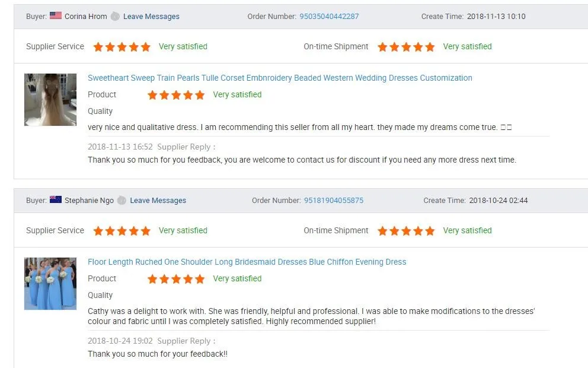Select buyer name Corina Hrom

coord(85,17)
